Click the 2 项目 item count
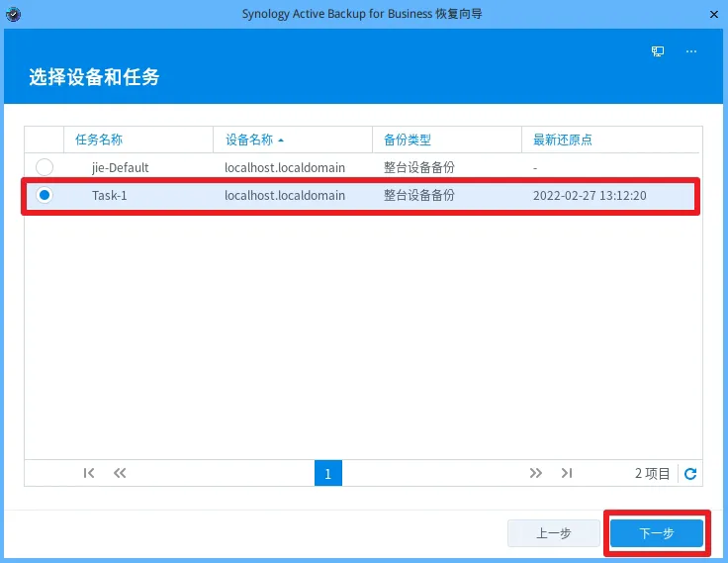Screen dimensions: 728x563 point(652,473)
